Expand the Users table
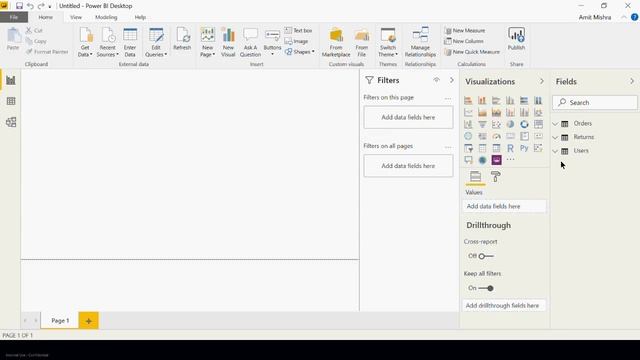640x360 pixels. coord(555,151)
